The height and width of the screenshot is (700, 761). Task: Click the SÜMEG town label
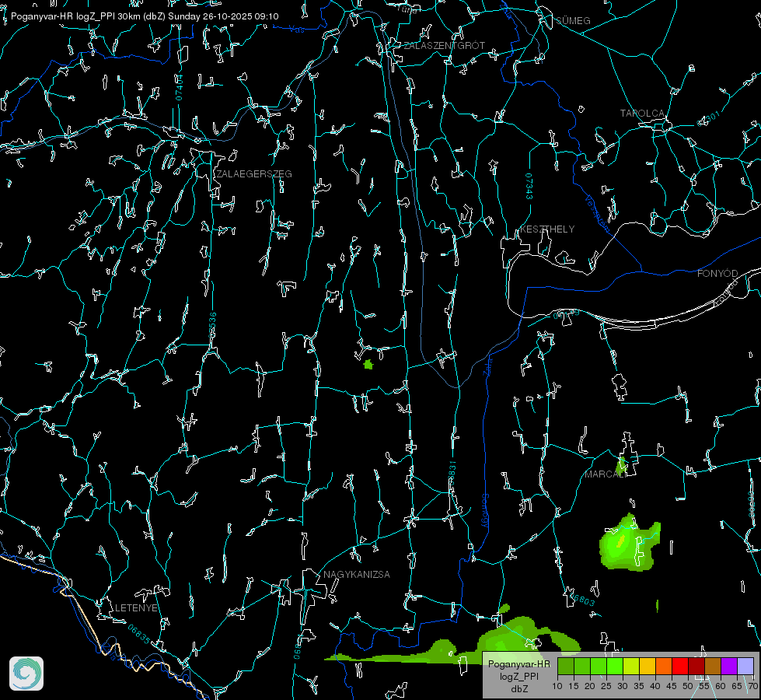(x=573, y=20)
